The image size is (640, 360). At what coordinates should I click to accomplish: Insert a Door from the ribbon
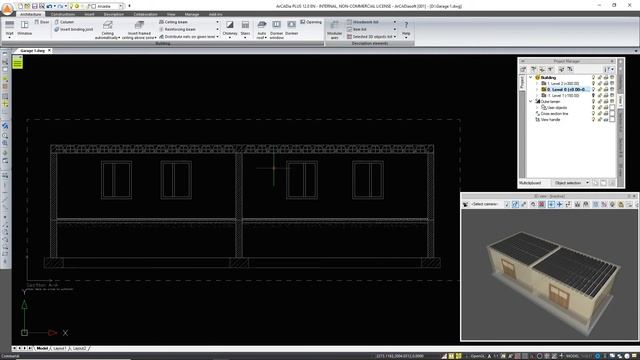(42, 22)
